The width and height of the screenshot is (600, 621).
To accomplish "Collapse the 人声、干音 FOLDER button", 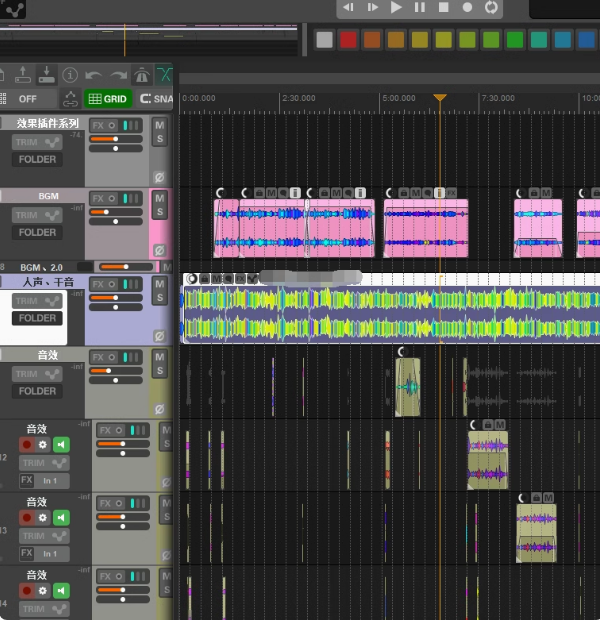I will coord(37,318).
